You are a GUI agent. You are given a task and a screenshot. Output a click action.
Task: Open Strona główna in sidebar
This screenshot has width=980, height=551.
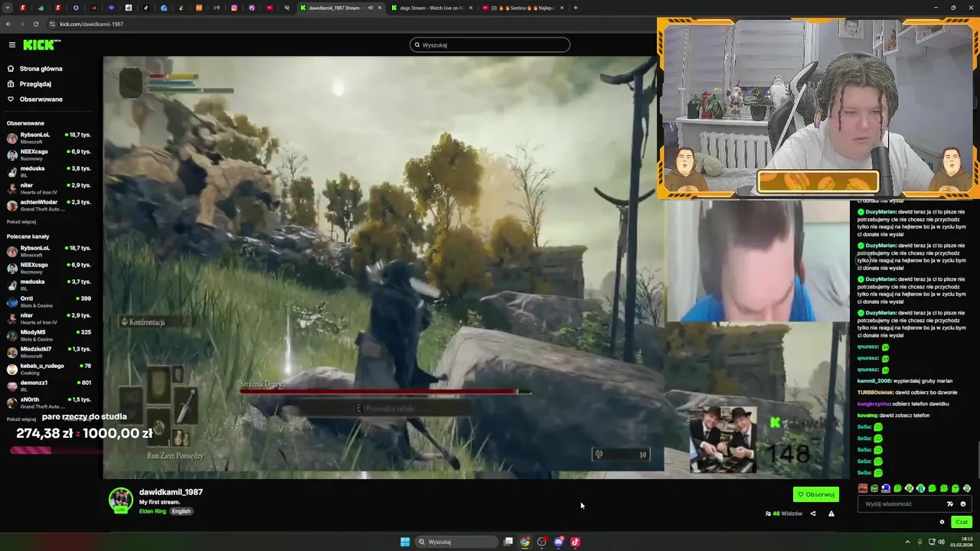[x=41, y=69]
